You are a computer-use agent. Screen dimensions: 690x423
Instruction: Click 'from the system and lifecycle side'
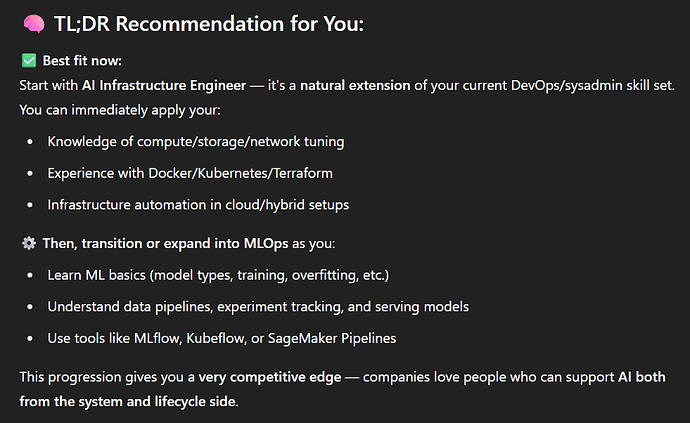[128, 402]
